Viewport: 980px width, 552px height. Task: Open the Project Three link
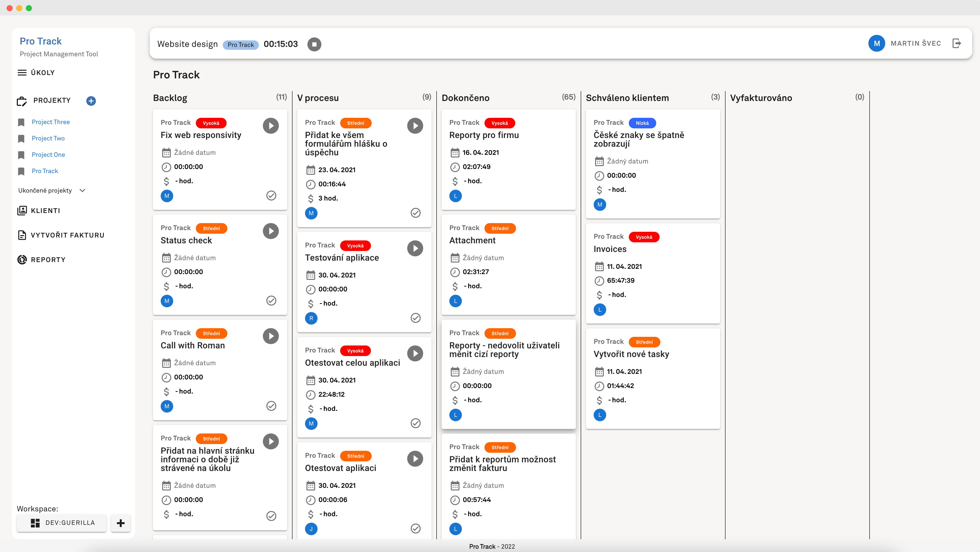[x=51, y=122]
